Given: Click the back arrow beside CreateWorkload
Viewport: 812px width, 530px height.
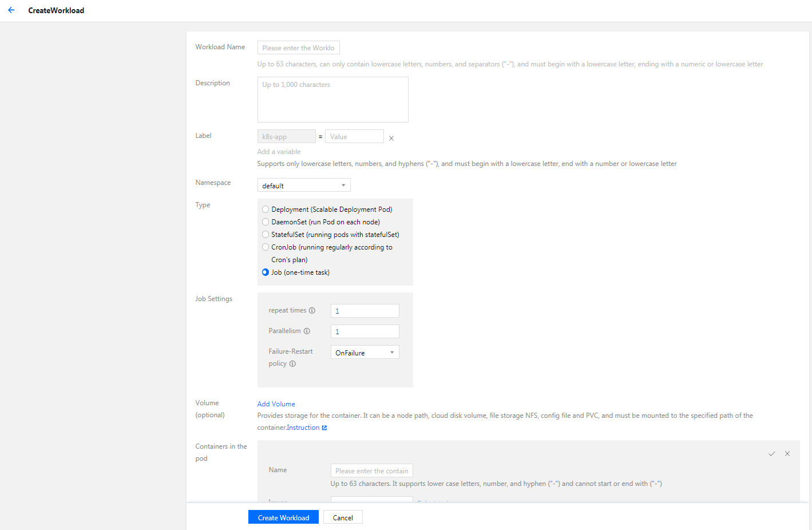Looking at the screenshot, I should tap(11, 10).
